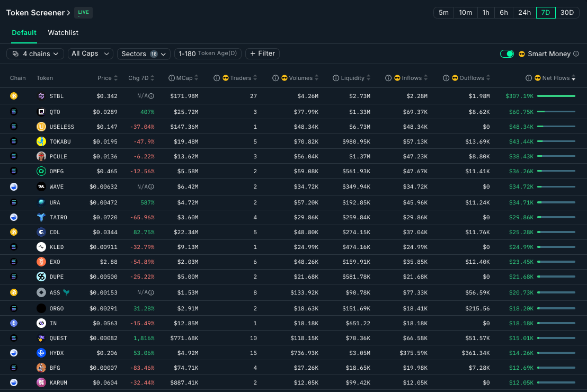Expand the Token Screener breadcrumb chevron
The height and width of the screenshot is (392, 587).
click(x=68, y=13)
